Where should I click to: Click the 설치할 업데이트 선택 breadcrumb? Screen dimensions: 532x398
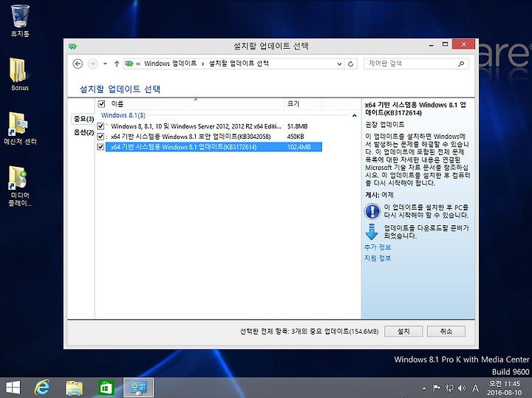239,64
